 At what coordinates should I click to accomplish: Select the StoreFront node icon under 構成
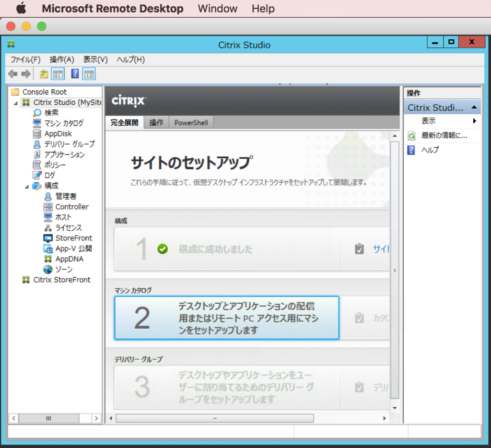pos(48,238)
